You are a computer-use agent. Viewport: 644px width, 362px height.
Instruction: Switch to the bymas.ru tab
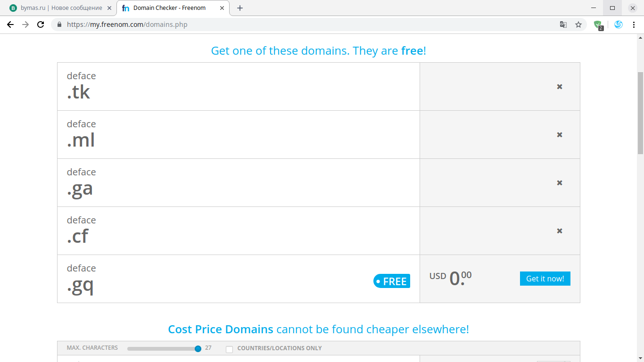[x=59, y=8]
